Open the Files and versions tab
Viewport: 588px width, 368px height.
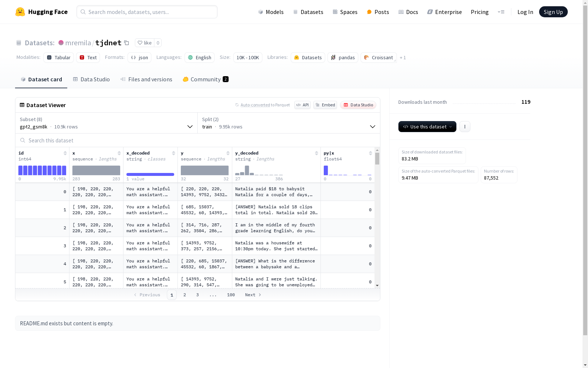click(x=146, y=79)
